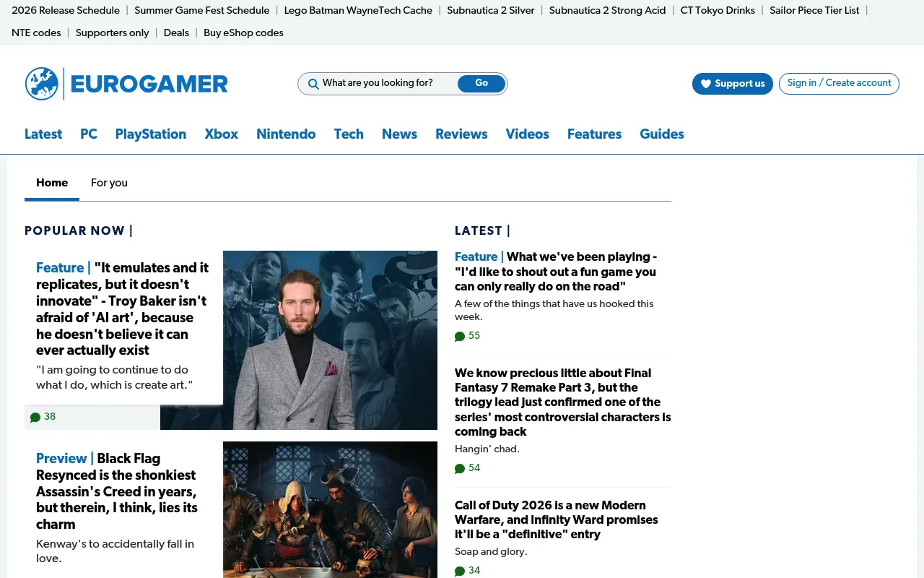The width and height of the screenshot is (924, 578).
Task: Open comments bubble showing 55
Action: [467, 336]
